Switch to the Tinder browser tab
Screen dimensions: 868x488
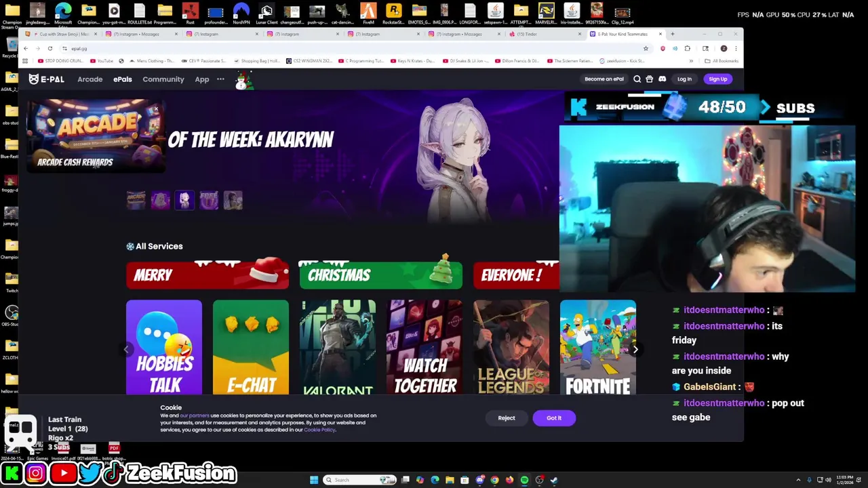point(546,34)
